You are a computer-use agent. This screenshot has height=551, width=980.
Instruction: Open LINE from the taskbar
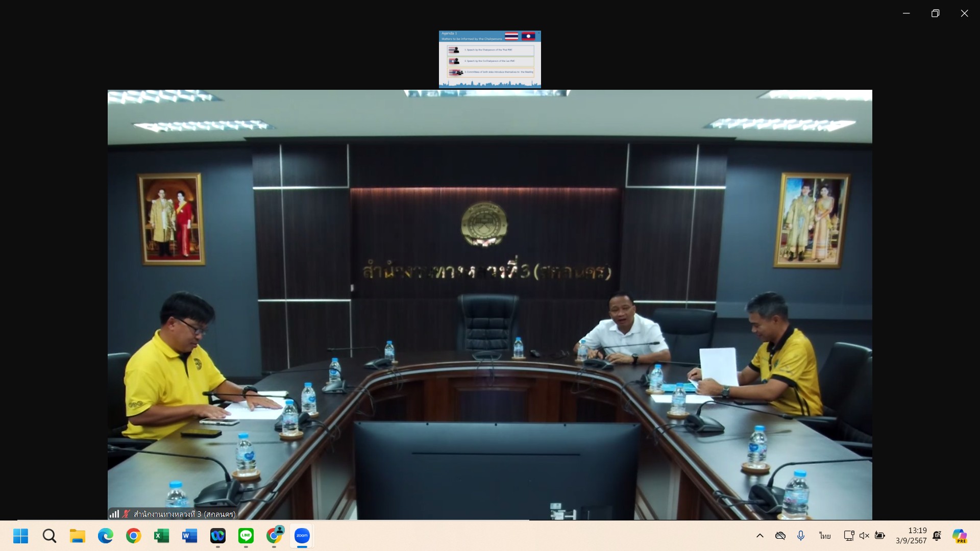pos(246,536)
